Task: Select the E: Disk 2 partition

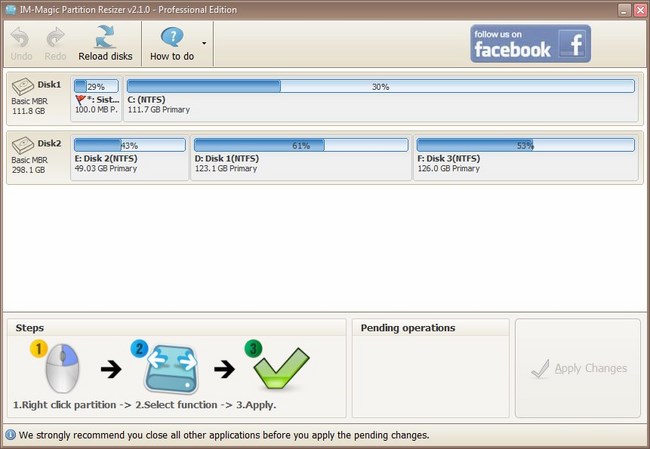Action: tap(129, 163)
